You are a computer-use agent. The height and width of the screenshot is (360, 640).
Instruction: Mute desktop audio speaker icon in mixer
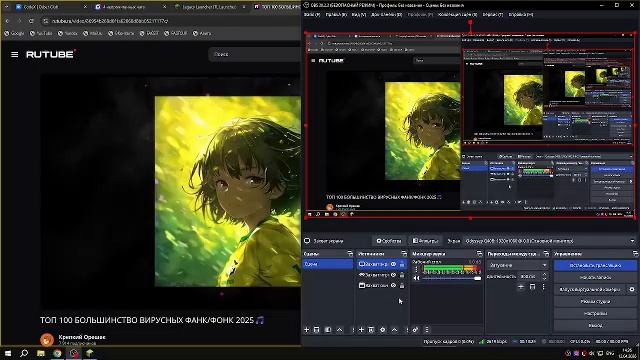click(x=416, y=278)
